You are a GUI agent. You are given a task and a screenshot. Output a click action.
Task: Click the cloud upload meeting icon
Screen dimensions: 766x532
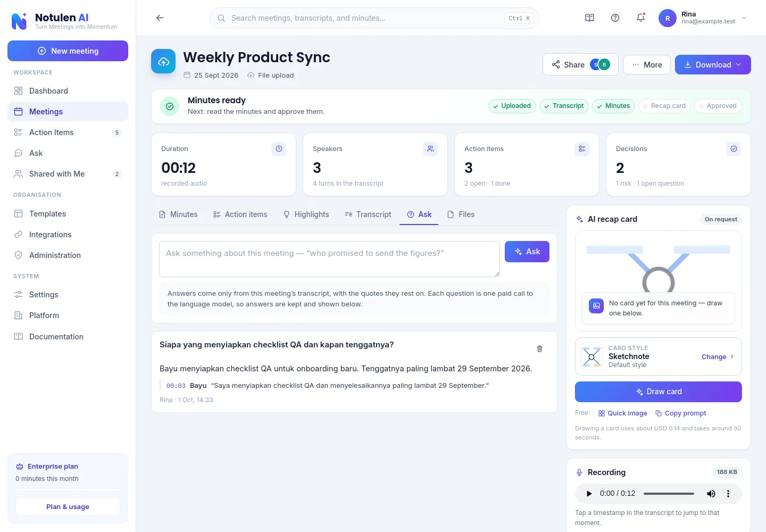coord(163,62)
